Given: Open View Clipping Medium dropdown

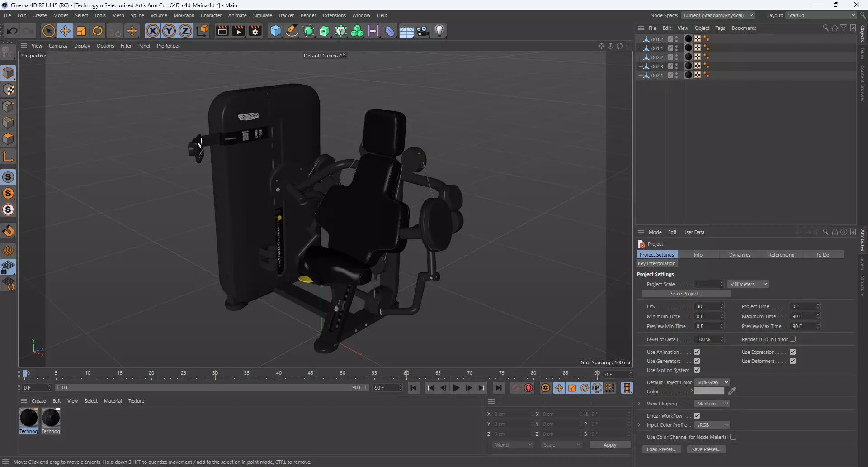Looking at the screenshot, I should (x=712, y=404).
